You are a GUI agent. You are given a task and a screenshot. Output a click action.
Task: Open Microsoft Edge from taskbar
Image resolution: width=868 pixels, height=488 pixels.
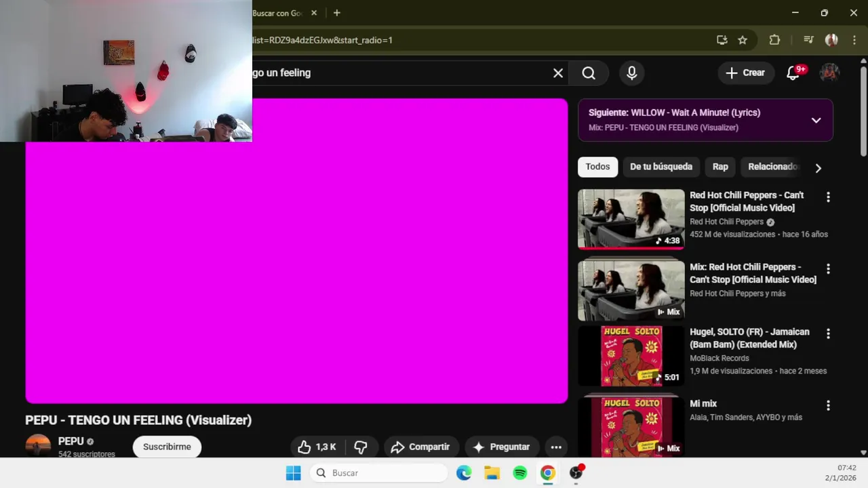(x=464, y=473)
